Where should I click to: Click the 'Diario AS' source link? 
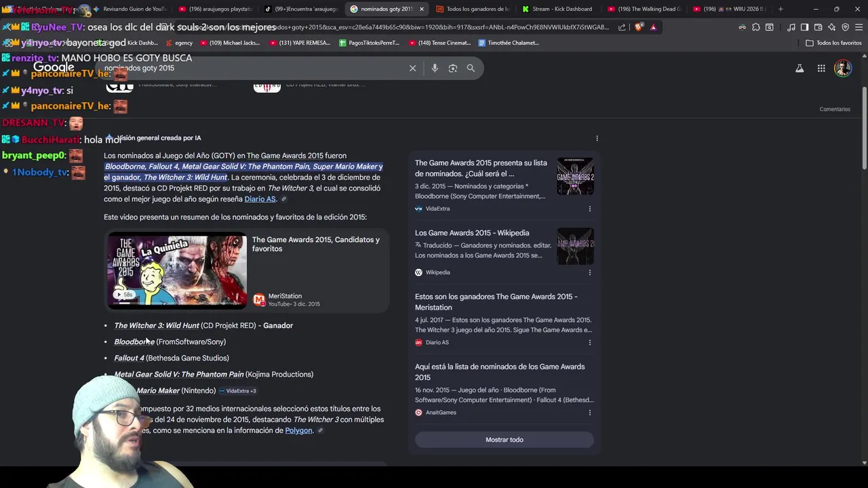pyautogui.click(x=260, y=199)
